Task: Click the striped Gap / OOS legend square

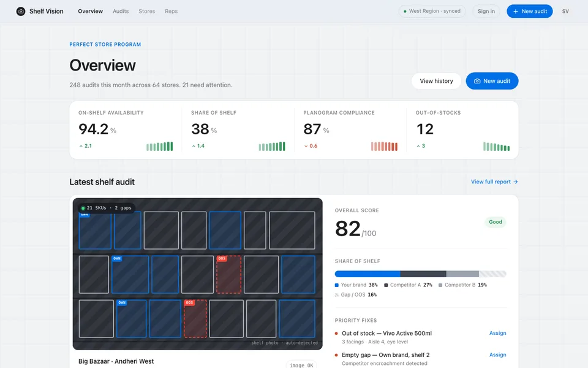Action: [x=337, y=295]
